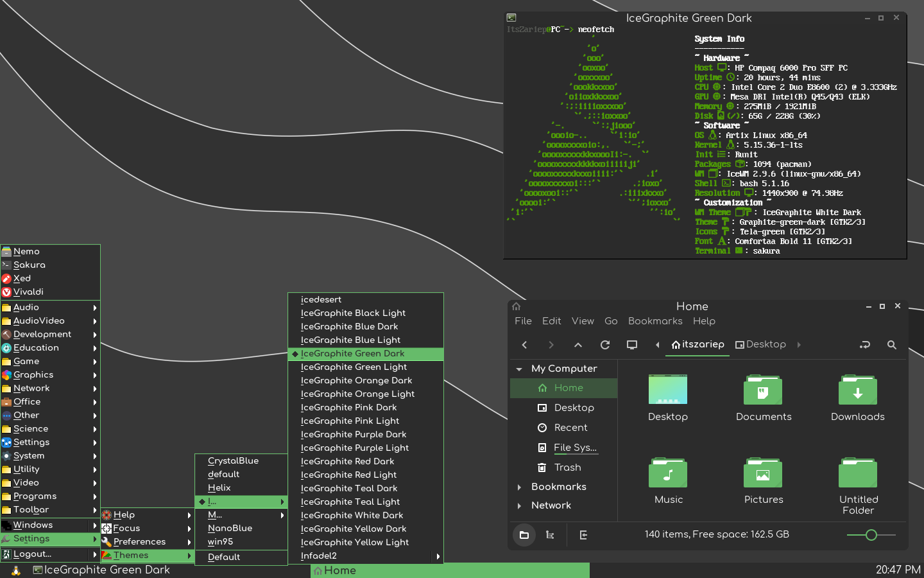Screen dimensions: 924x578
Task: Select IceGraphite Yellow Light theme
Action: [366, 543]
